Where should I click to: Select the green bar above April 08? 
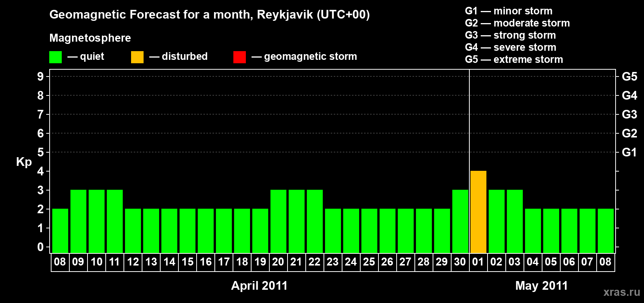click(60, 231)
